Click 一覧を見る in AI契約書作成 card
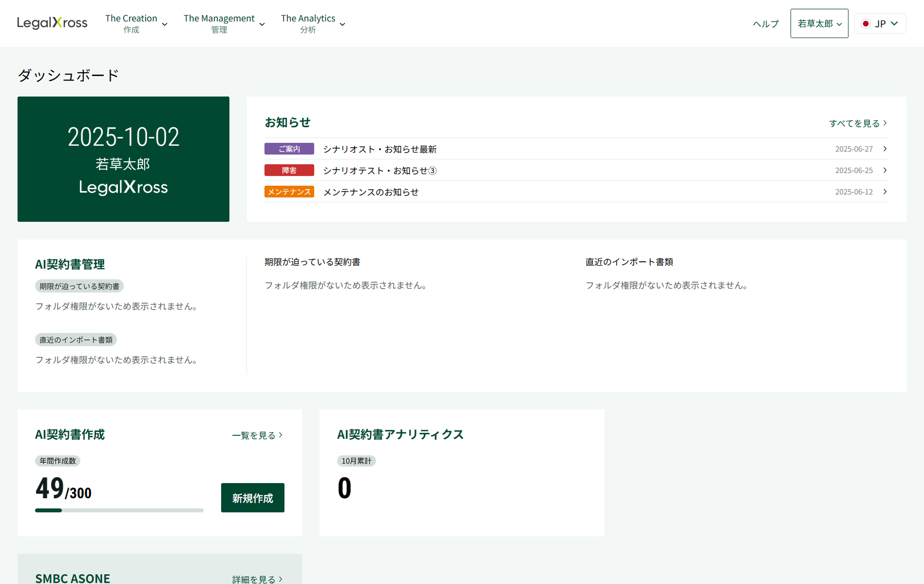Screen dimensions: 924x584 [257, 435]
